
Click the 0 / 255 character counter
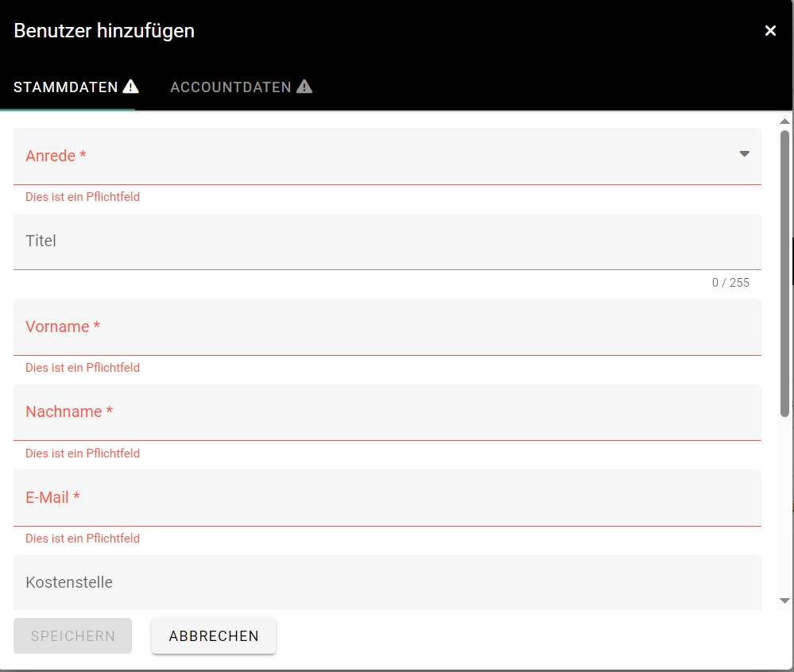730,283
